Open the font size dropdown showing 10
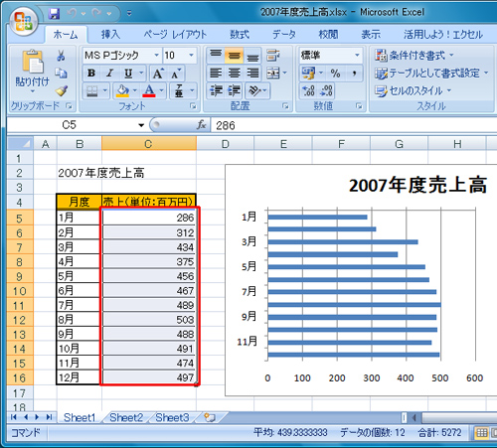This screenshot has height=448, width=497. pos(191,56)
